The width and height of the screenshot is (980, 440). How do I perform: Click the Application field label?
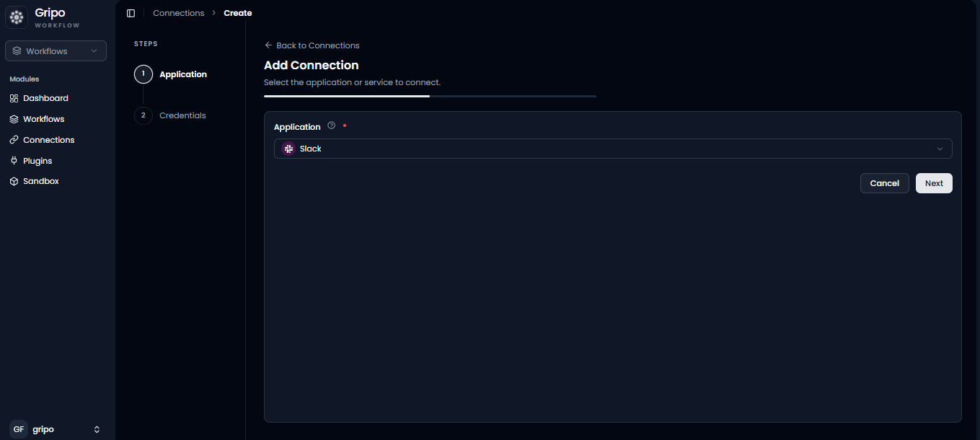click(297, 127)
